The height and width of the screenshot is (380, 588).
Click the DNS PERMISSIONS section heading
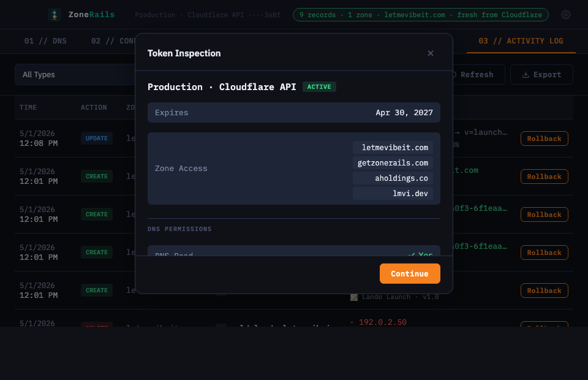pyautogui.click(x=179, y=229)
